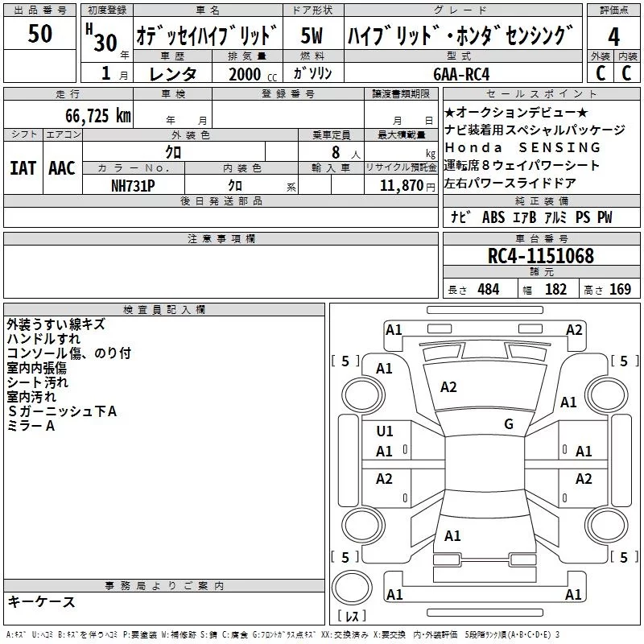This screenshot has width=644, height=644.
Task: Select the Honda SENSING sales point line
Action: [522, 147]
